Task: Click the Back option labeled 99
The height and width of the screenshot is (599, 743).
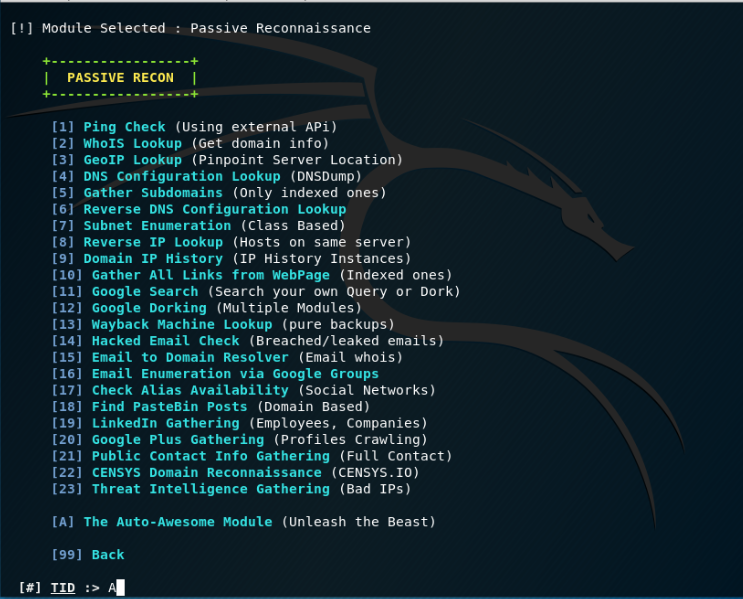Action: point(108,554)
